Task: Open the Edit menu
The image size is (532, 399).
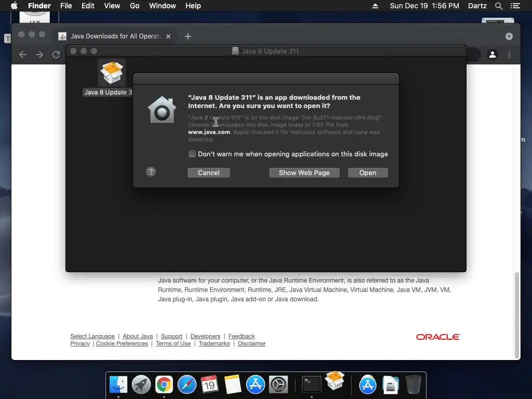Action: click(88, 6)
